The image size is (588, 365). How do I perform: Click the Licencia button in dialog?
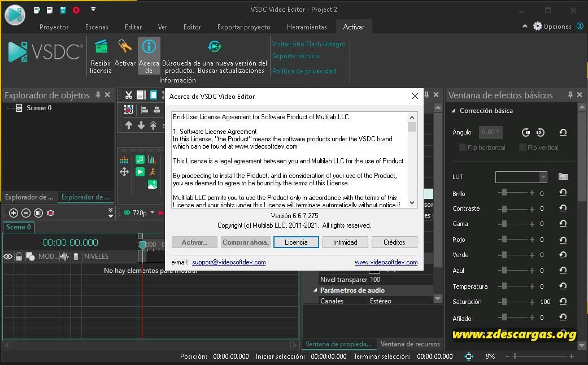coord(296,242)
